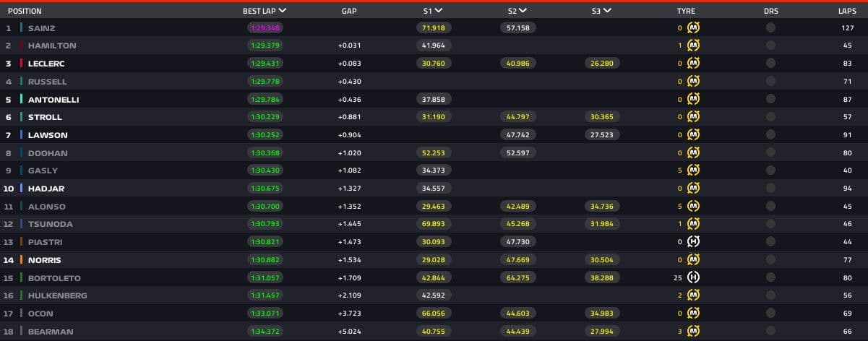The height and width of the screenshot is (341, 868).
Task: Click Sainz's purple best lap 1:29.348
Action: point(265,27)
